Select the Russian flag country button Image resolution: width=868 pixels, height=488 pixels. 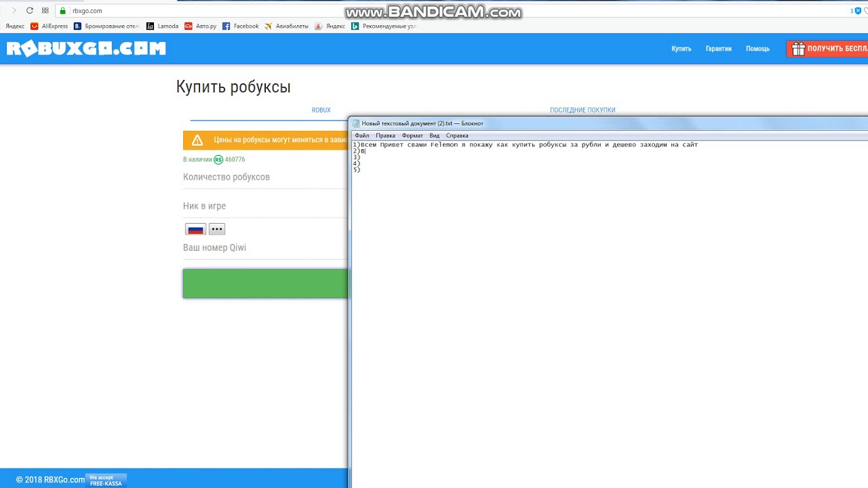point(195,229)
